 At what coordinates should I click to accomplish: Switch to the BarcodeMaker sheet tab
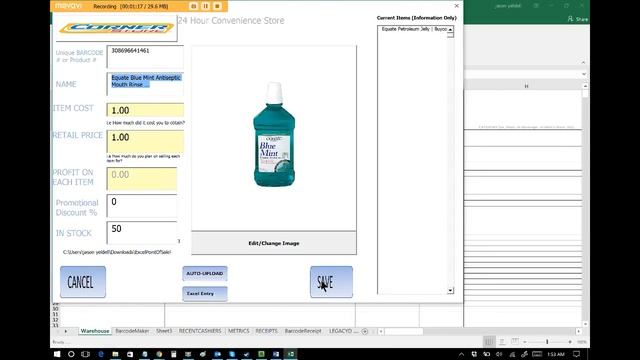[x=132, y=331]
